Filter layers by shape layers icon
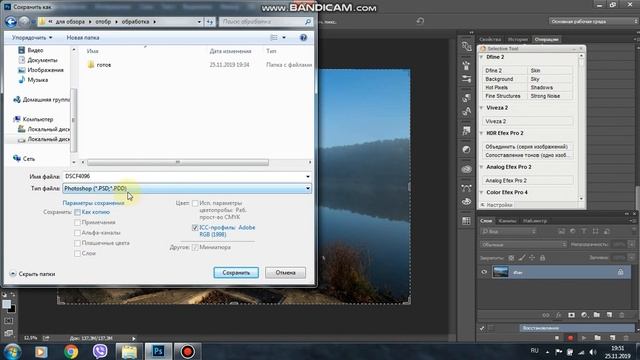The width and height of the screenshot is (640, 360). 596,231
